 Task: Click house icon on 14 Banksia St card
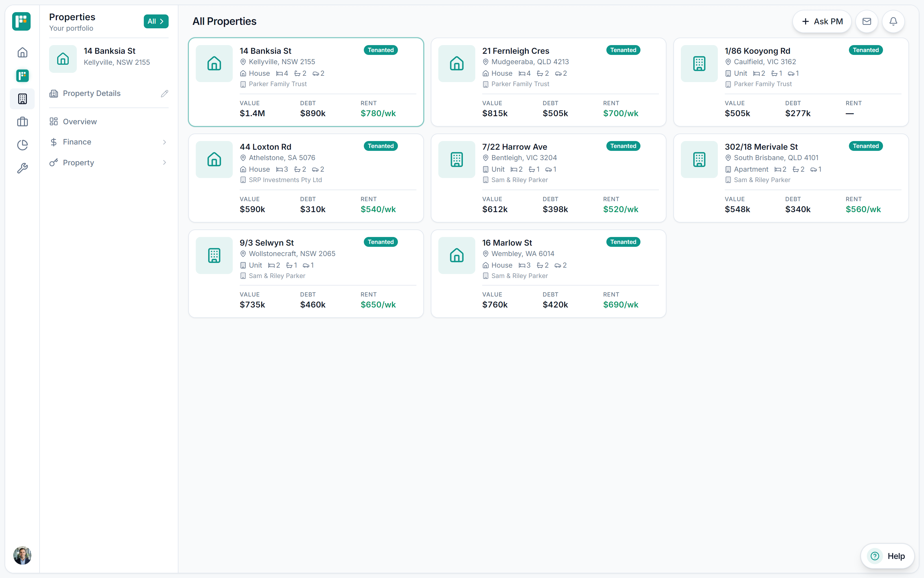click(214, 64)
